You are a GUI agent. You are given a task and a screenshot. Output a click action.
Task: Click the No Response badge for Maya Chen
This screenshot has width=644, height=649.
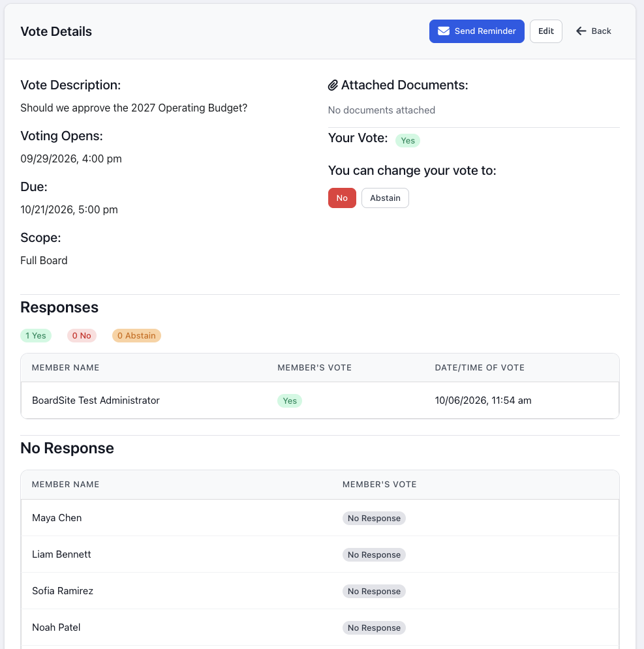(374, 518)
